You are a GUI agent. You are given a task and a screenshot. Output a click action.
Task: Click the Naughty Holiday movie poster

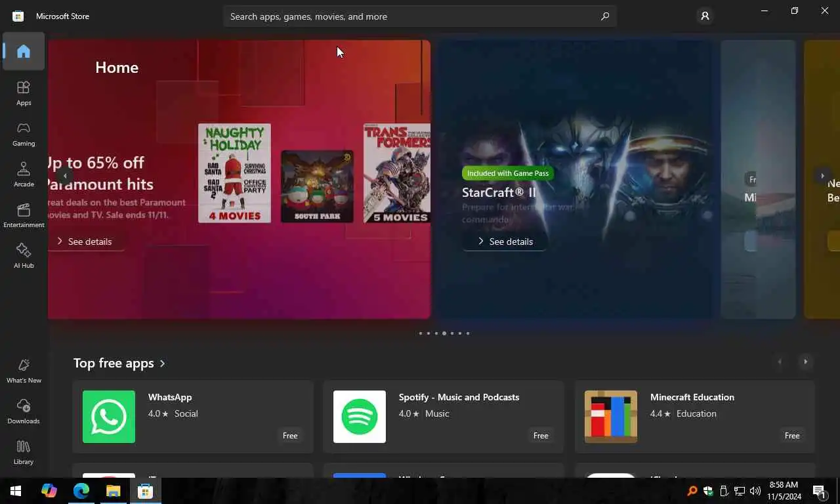pyautogui.click(x=234, y=173)
